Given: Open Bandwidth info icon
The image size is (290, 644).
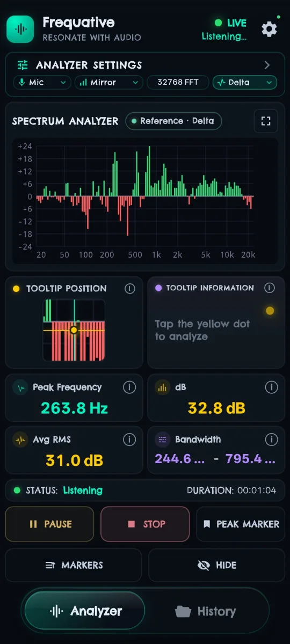Looking at the screenshot, I should point(271,440).
